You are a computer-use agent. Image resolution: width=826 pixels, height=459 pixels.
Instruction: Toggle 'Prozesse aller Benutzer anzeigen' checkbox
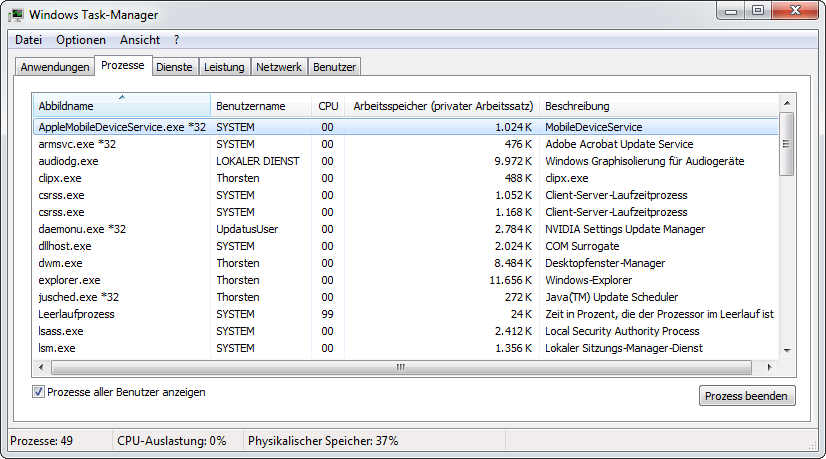coord(39,392)
